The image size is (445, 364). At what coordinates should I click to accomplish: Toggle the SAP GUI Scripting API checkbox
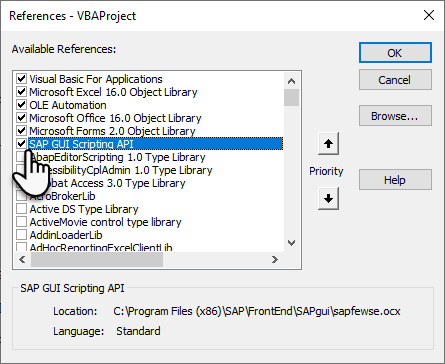point(21,144)
